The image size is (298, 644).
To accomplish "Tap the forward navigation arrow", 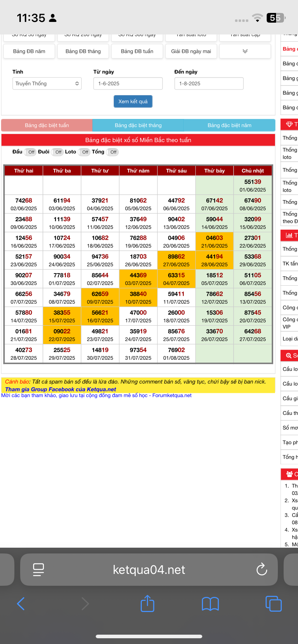I will 85,604.
